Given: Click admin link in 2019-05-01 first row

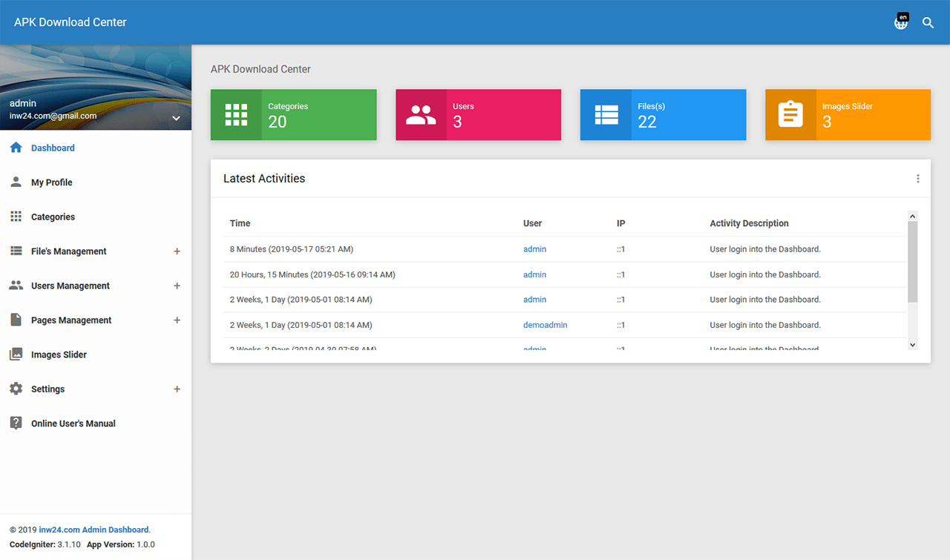Looking at the screenshot, I should tap(534, 300).
